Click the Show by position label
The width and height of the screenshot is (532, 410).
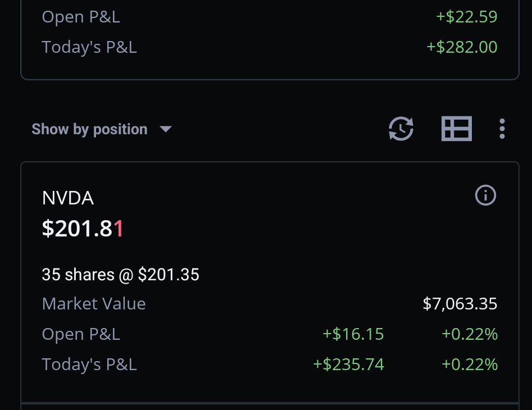pyautogui.click(x=89, y=129)
